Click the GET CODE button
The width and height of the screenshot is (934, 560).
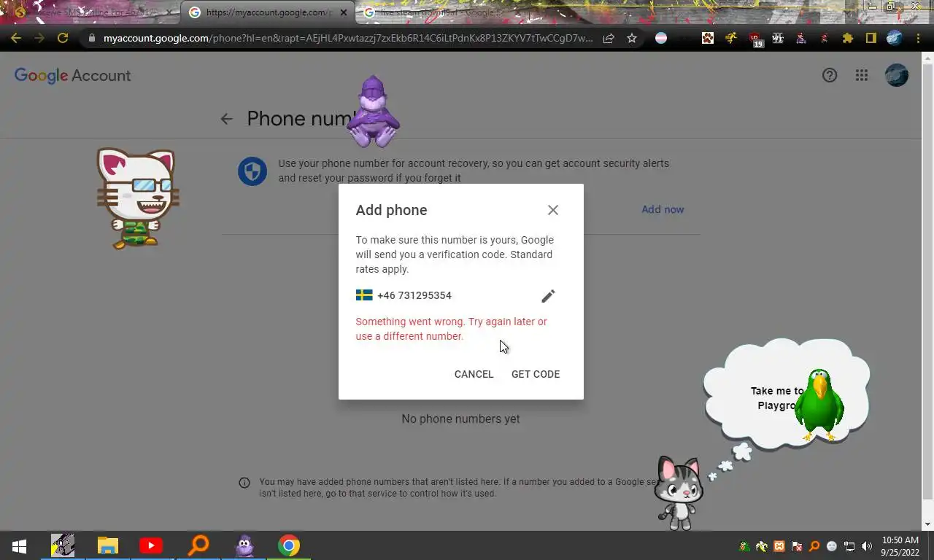click(x=536, y=374)
